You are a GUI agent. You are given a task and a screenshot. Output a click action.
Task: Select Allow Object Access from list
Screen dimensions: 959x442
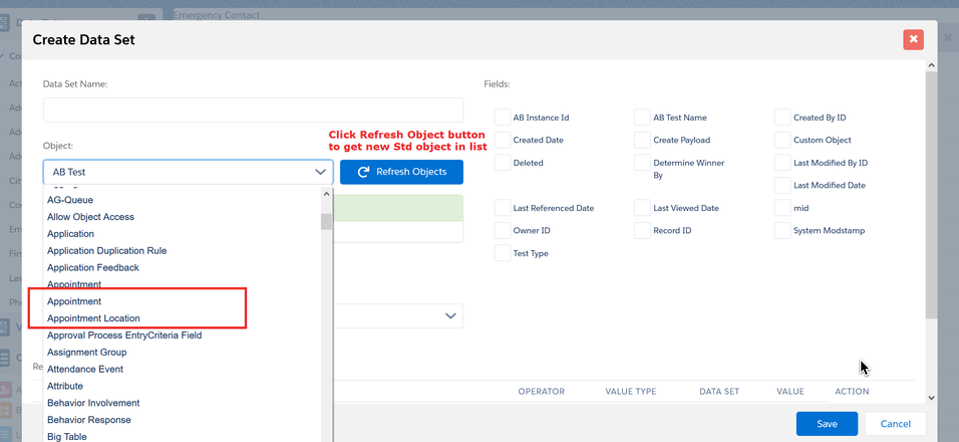(90, 216)
